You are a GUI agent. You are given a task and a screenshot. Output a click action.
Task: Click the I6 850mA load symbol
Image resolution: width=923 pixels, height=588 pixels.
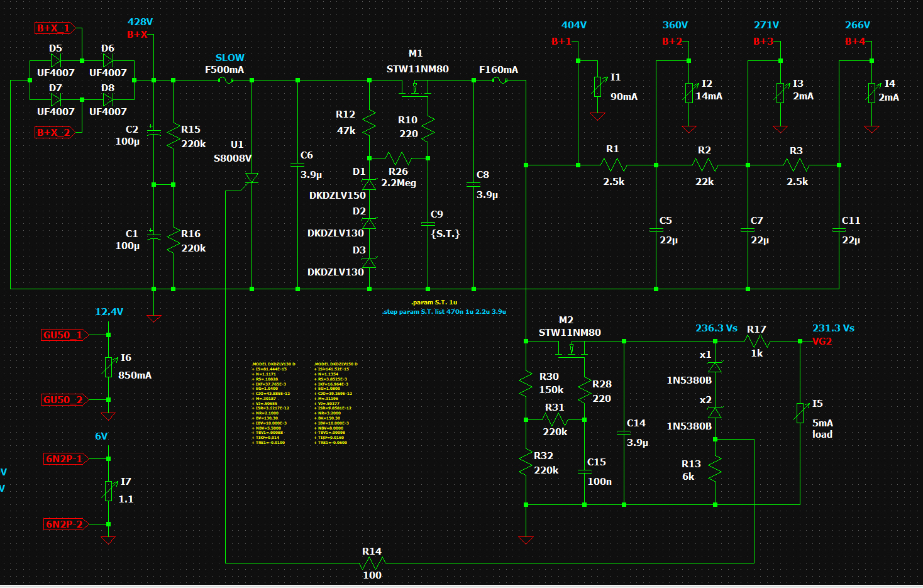[x=109, y=367]
